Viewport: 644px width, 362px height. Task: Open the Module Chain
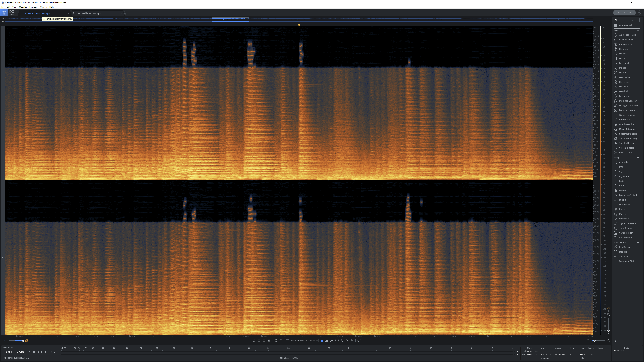[x=626, y=25]
